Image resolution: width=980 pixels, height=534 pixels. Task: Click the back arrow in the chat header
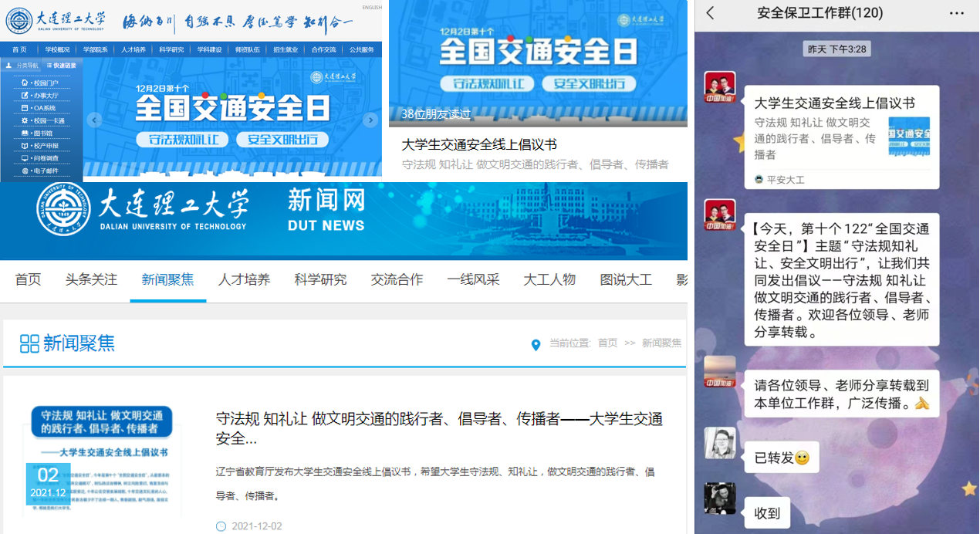pos(710,13)
